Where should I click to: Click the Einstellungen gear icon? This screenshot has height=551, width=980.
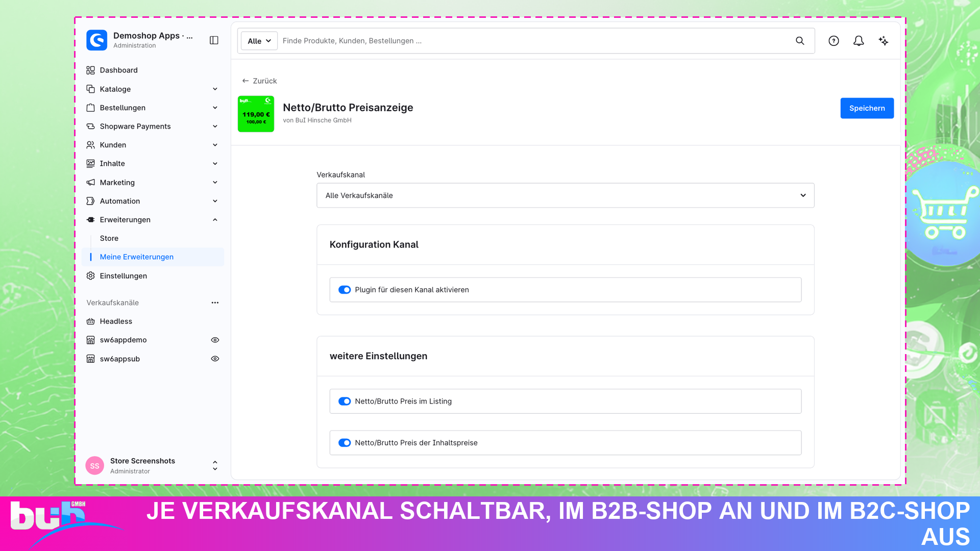90,275
